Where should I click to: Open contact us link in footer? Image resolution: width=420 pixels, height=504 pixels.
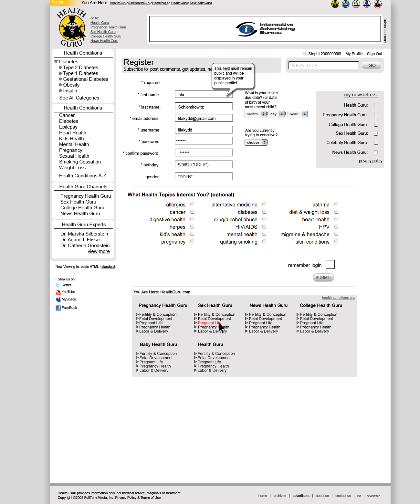[x=343, y=496]
